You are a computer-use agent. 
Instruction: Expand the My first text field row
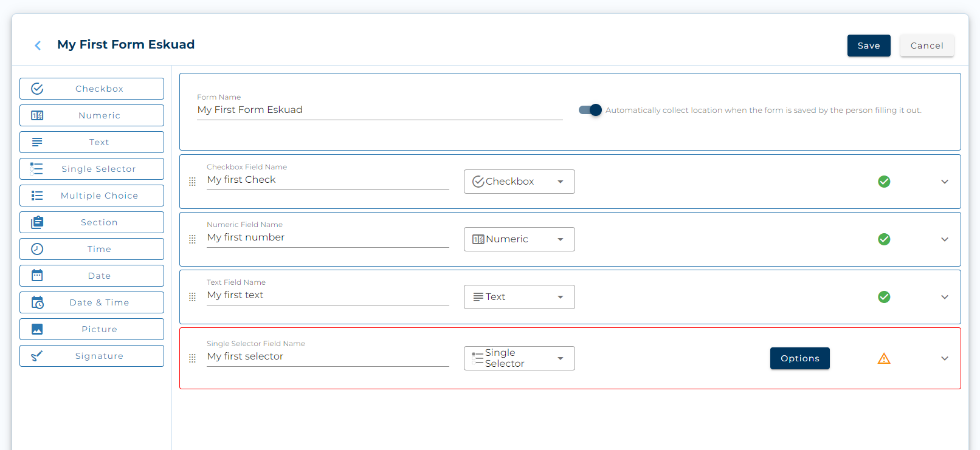(944, 297)
